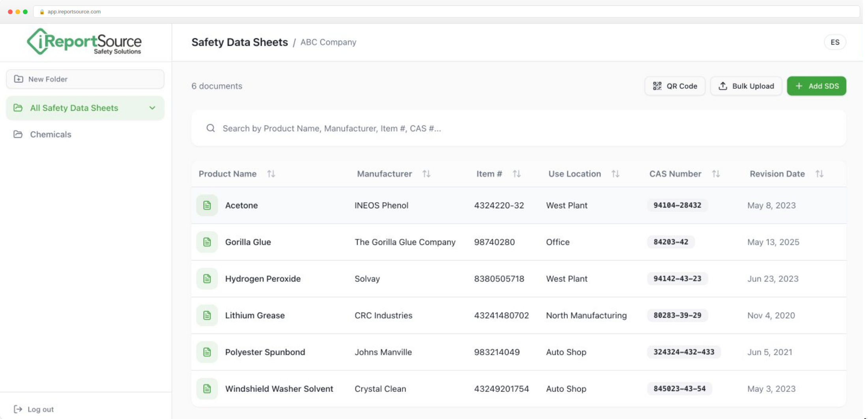The image size is (868, 419).
Task: Open the Gorilla Glue document icon
Action: pyautogui.click(x=207, y=242)
